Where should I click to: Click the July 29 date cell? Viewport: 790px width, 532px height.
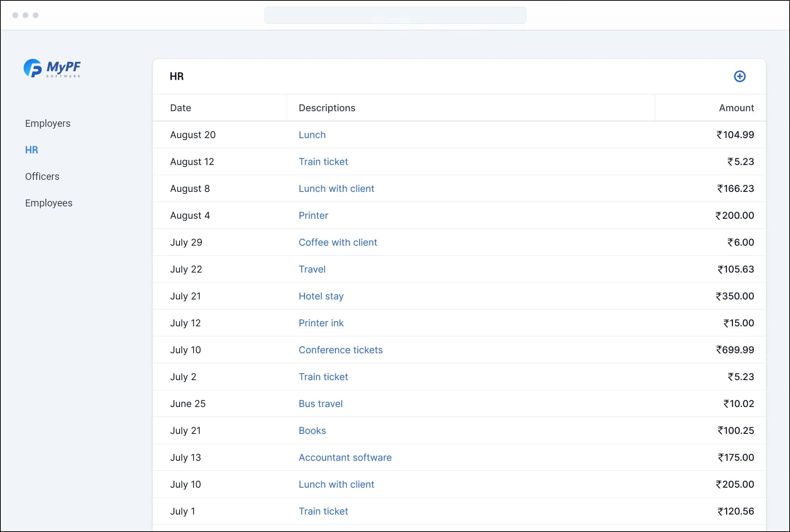point(186,242)
